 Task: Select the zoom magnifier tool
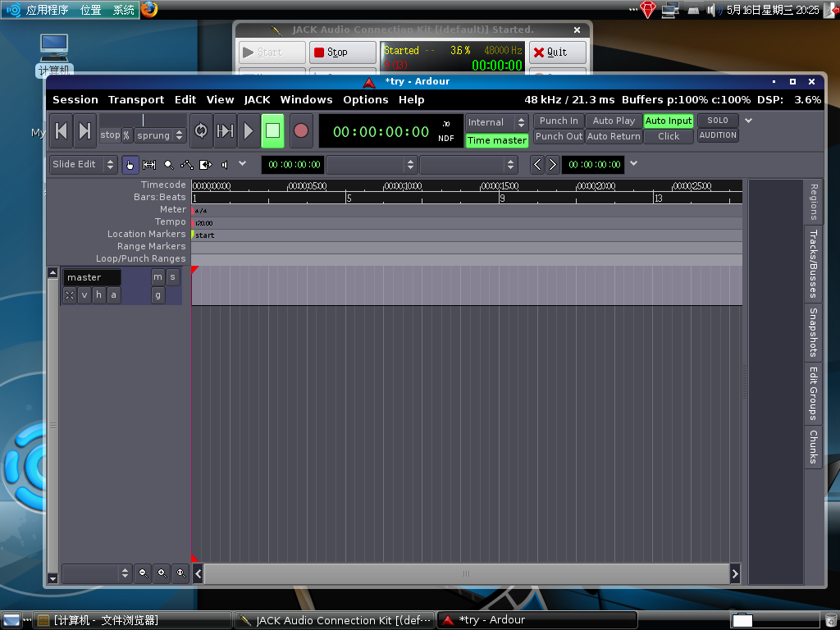169,164
